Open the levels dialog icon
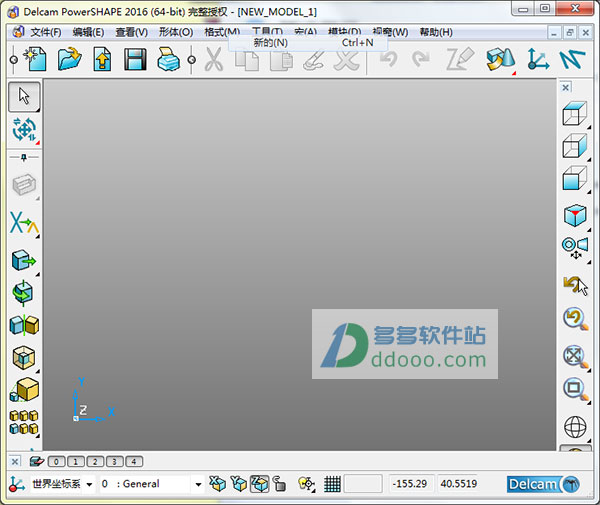 coord(37,461)
